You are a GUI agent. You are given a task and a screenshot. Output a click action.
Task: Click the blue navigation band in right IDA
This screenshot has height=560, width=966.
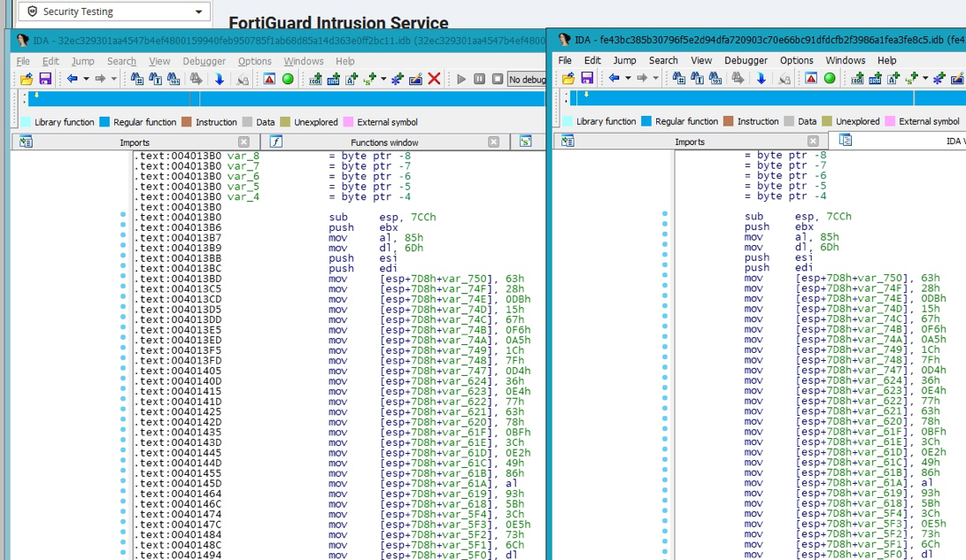767,98
